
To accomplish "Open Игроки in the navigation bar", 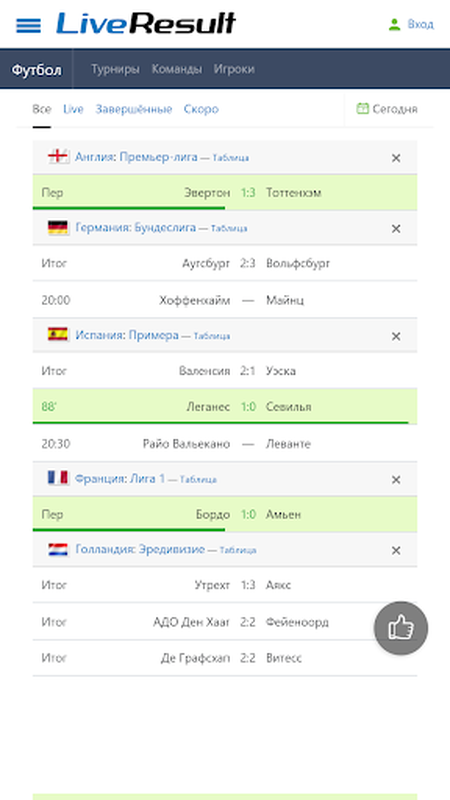I will point(234,69).
